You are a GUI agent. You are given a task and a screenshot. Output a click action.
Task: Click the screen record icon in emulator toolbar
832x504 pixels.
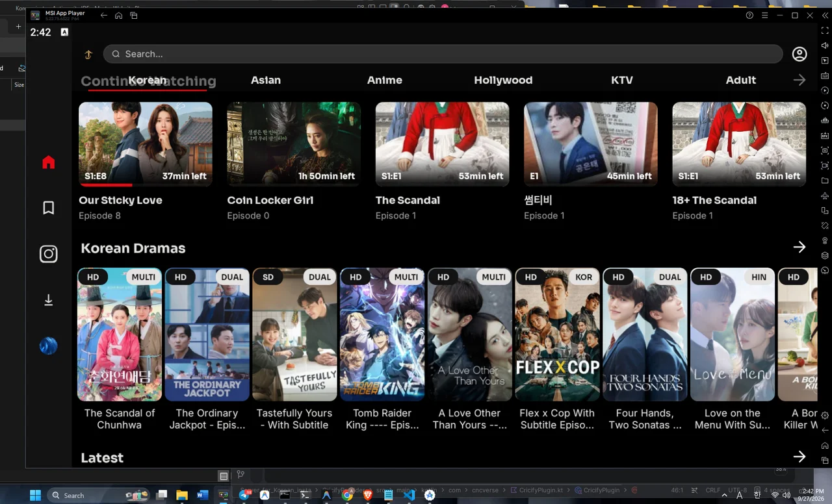(x=825, y=166)
